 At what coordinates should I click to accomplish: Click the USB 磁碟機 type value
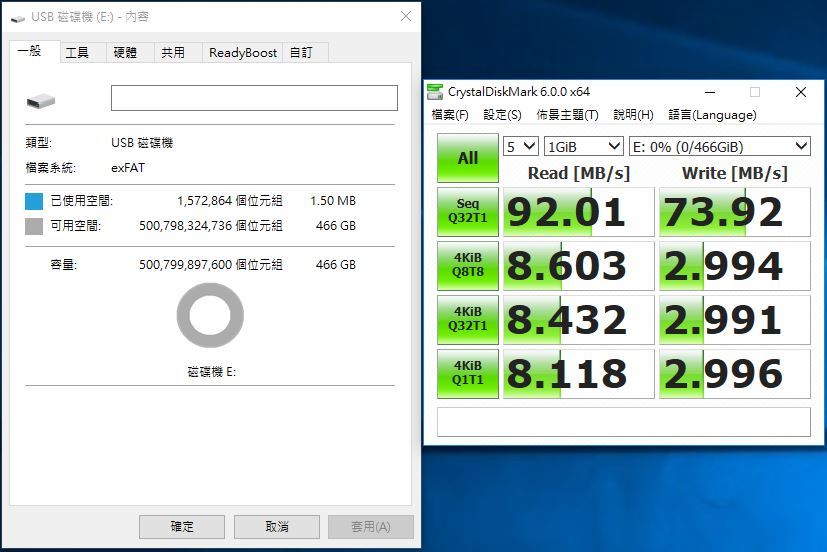pyautogui.click(x=142, y=143)
